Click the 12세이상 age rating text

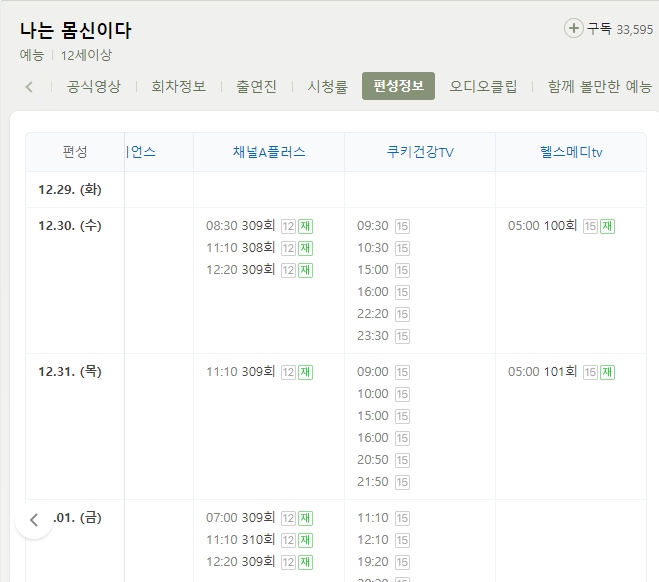86,55
